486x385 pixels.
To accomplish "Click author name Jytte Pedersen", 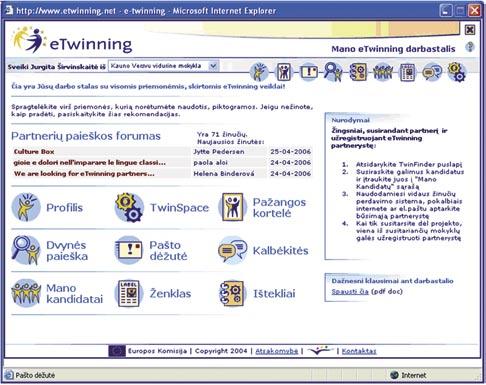I will coord(219,152).
